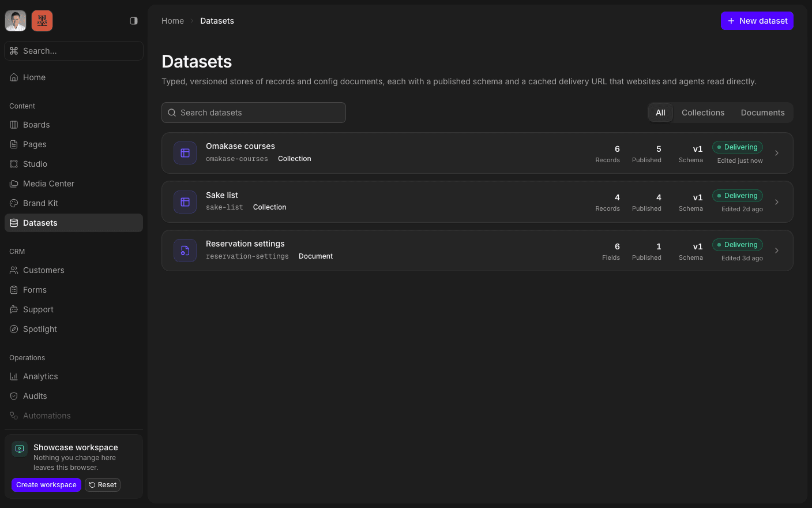812x508 pixels.
Task: Click the Spotlight compass icon
Action: tap(14, 329)
